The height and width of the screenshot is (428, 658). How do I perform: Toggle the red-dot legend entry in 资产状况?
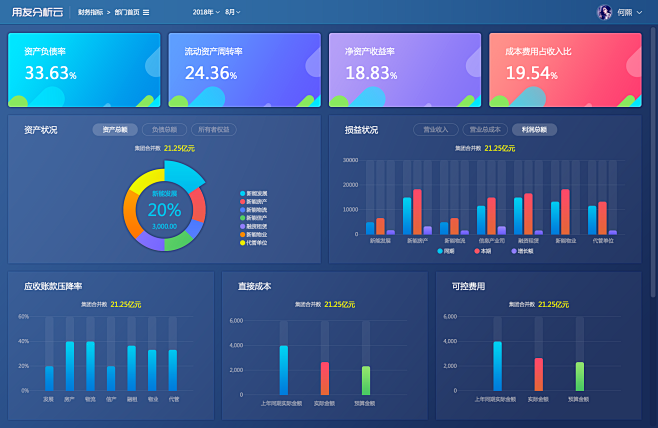tap(253, 202)
